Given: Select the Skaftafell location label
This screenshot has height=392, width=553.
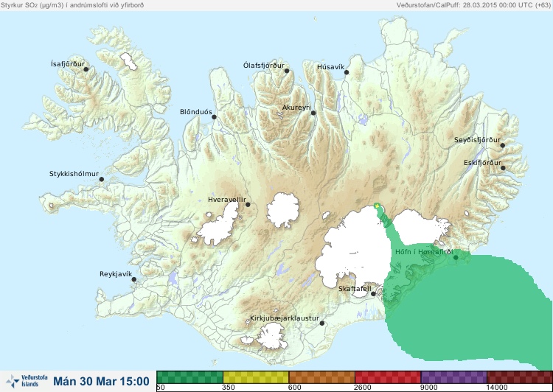Looking at the screenshot, I should click(355, 289).
